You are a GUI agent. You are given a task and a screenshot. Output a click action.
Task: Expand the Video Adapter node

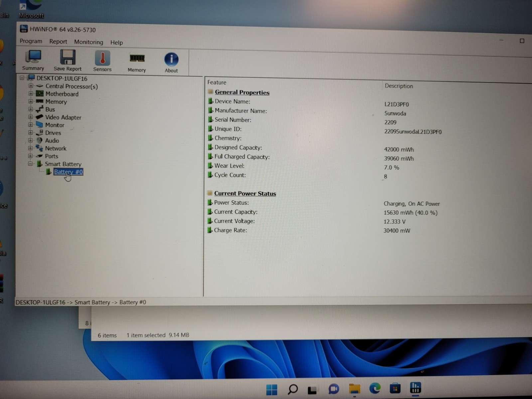coord(31,117)
